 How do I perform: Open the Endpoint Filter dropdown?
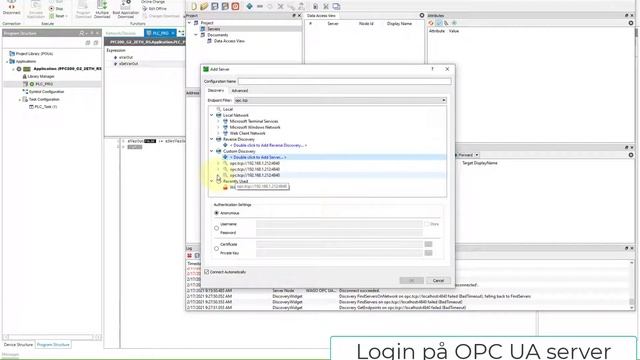click(340, 100)
